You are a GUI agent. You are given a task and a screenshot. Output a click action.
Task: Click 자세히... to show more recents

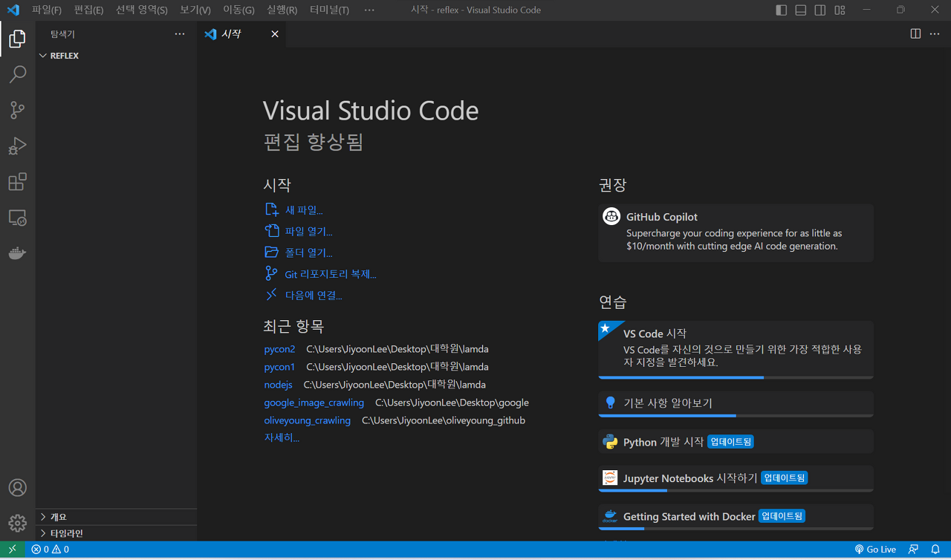pyautogui.click(x=282, y=437)
